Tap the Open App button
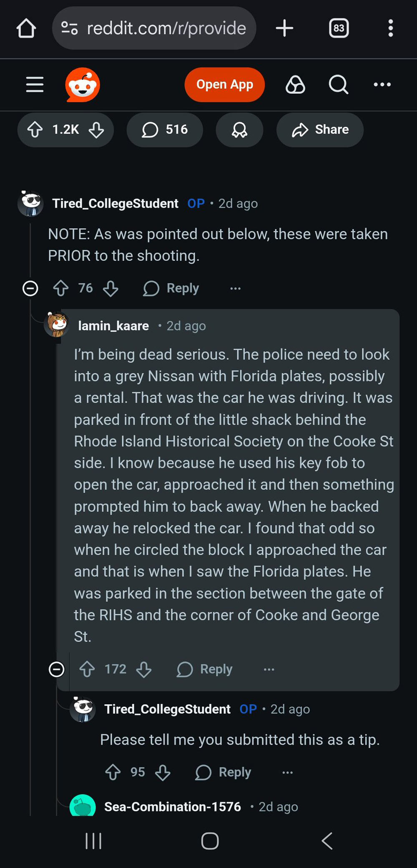417x868 pixels. click(x=224, y=85)
